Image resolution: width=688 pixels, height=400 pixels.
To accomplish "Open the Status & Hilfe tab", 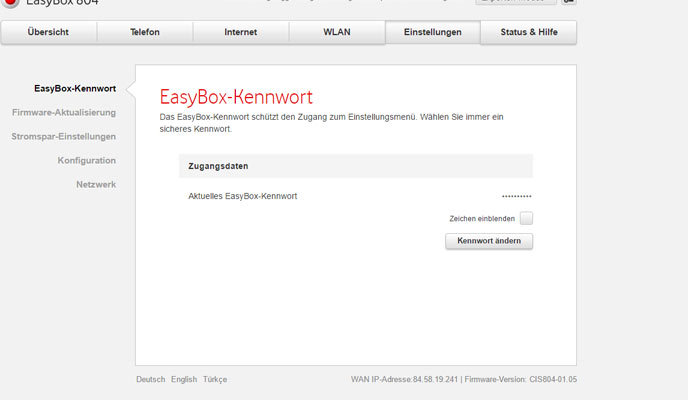I will click(529, 33).
